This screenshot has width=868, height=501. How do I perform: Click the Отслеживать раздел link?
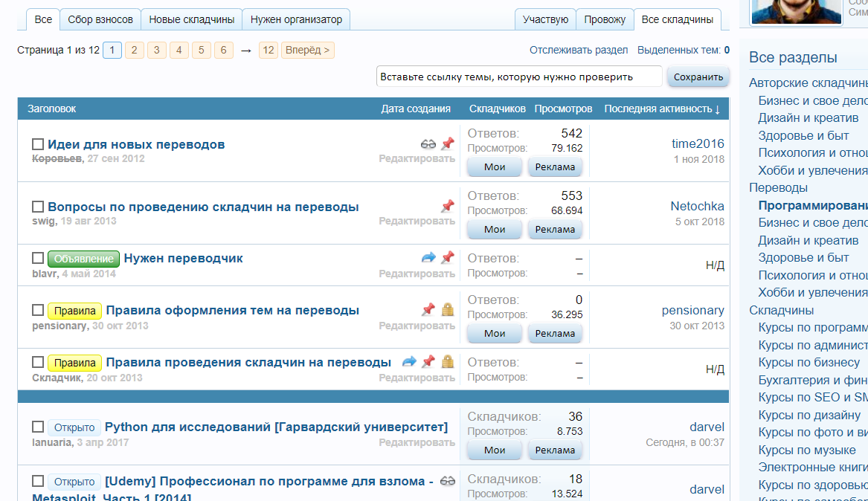coord(579,50)
